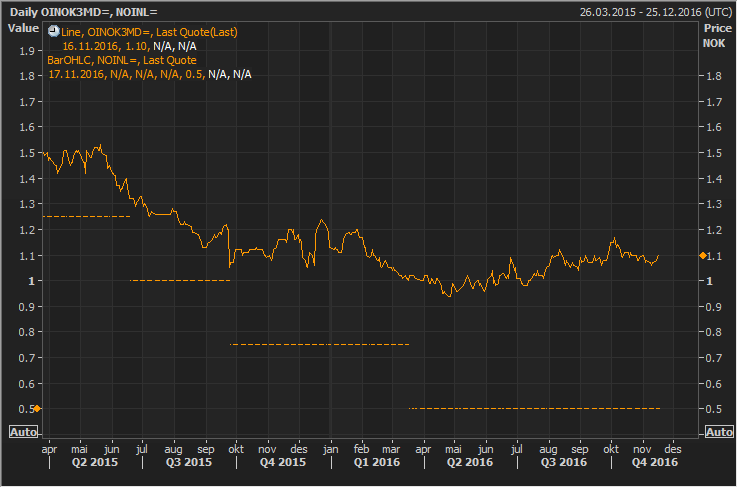Click the dashed 1.0 rate line segment
The height and width of the screenshot is (488, 738).
coord(180,280)
